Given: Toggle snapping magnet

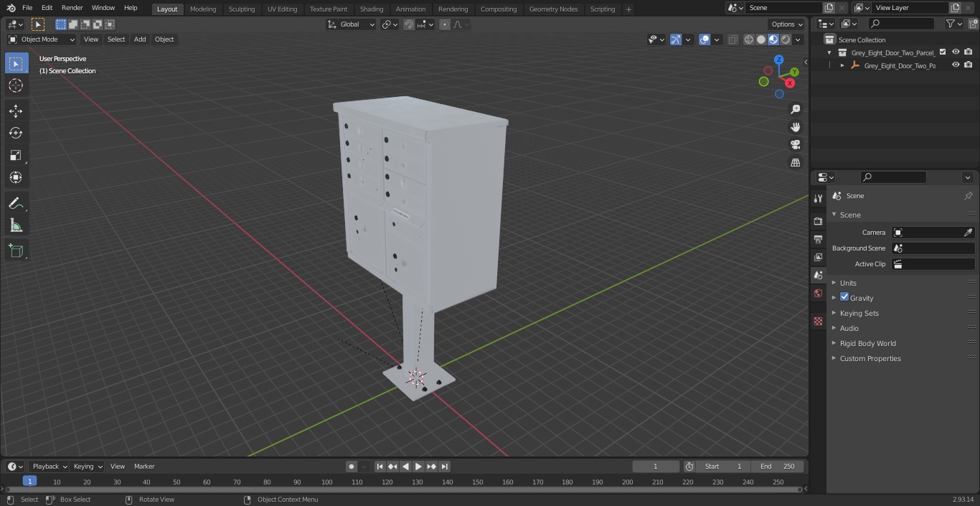Looking at the screenshot, I should 409,24.
